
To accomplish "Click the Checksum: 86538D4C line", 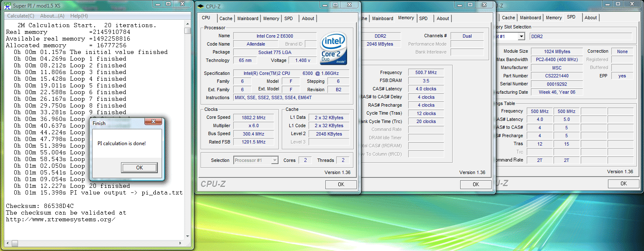I will point(40,206).
